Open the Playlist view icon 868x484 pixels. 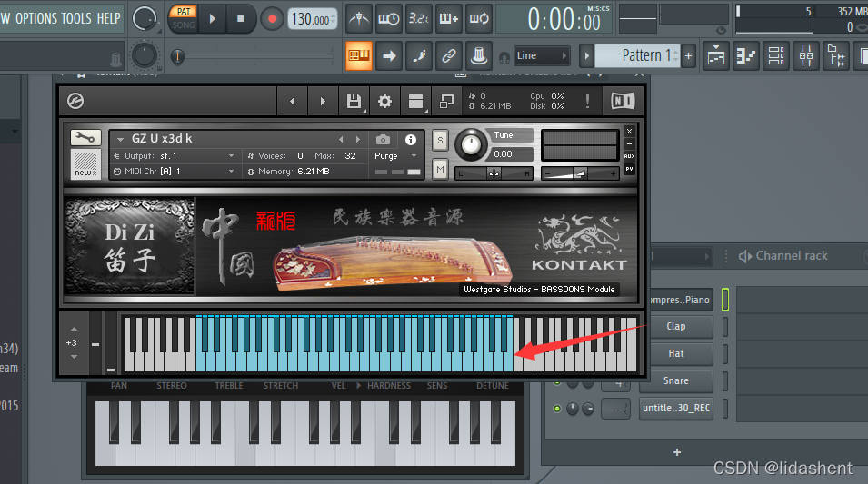pyautogui.click(x=716, y=56)
